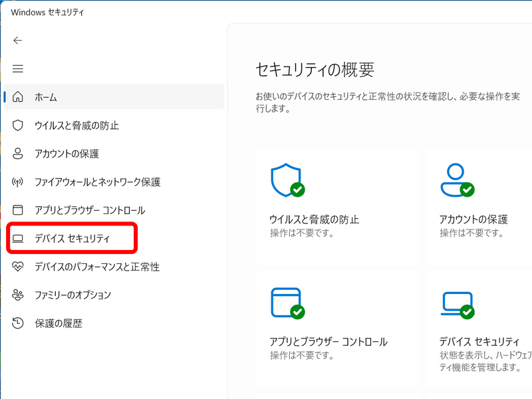532x399 pixels.
Task: Select ホーム in the navigation
Action: (114, 97)
